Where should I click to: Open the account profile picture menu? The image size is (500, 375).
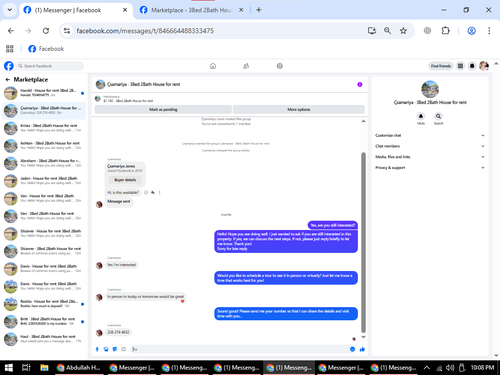coord(484,66)
